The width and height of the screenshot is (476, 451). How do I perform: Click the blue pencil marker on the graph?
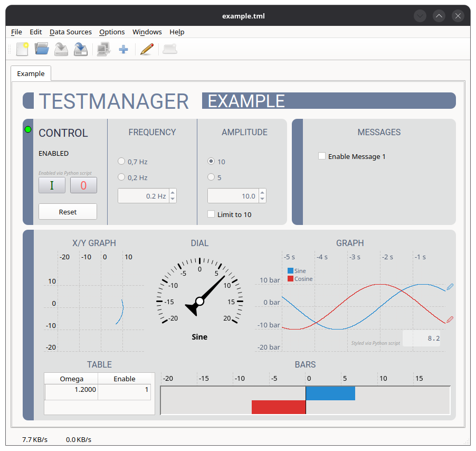(x=450, y=286)
